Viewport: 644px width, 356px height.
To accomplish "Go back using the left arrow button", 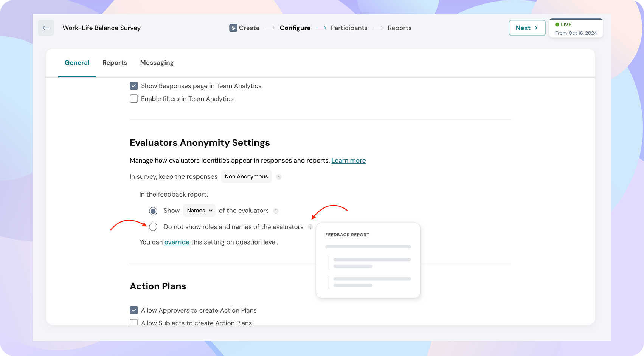I will pyautogui.click(x=46, y=28).
